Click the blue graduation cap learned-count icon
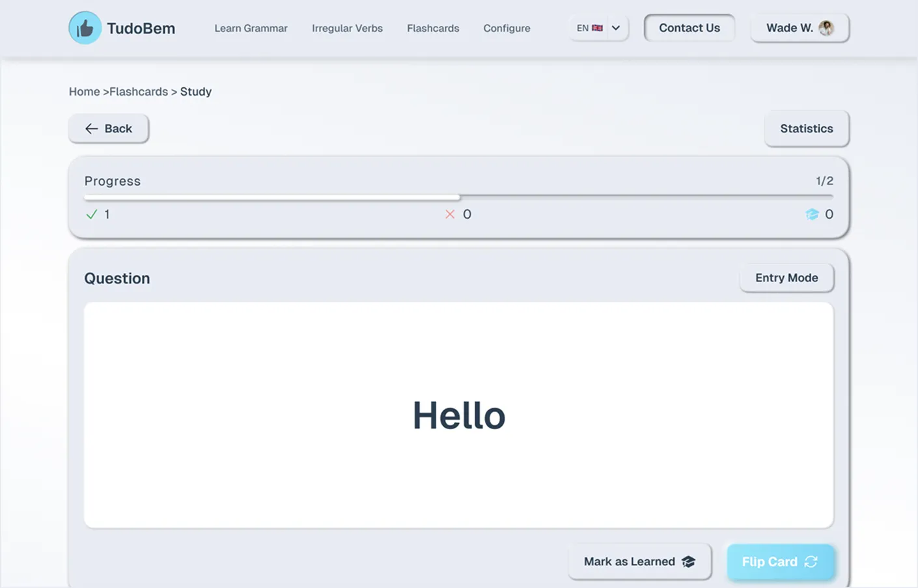The image size is (918, 588). (x=812, y=214)
